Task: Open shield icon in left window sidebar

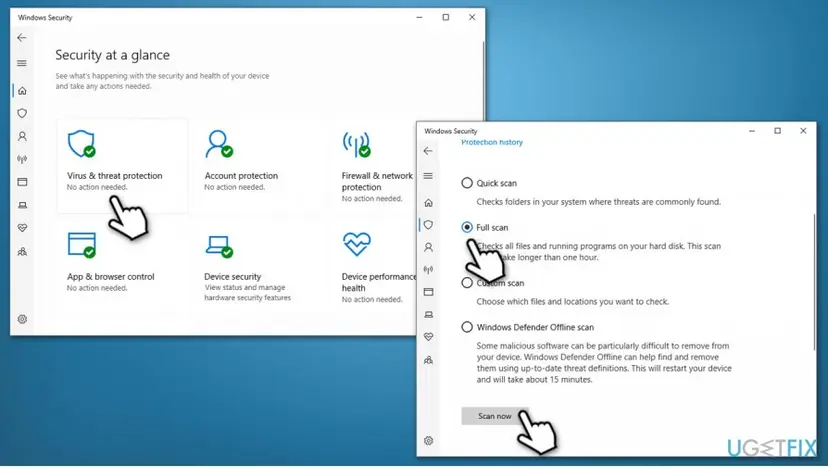Action: pyautogui.click(x=22, y=114)
